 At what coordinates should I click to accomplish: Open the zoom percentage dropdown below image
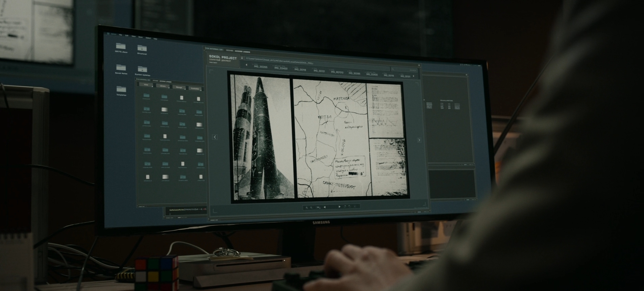(x=318, y=207)
